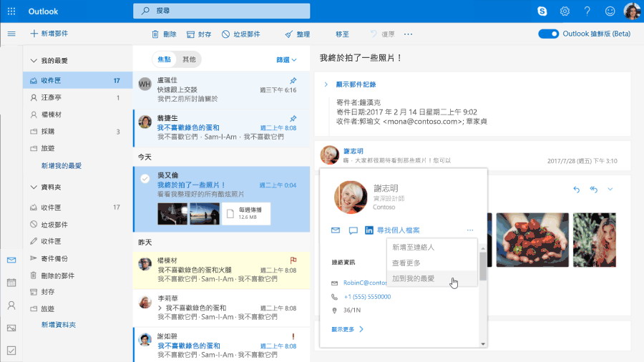Switch to Mail module icon
The width and height of the screenshot is (644, 362).
11,260
